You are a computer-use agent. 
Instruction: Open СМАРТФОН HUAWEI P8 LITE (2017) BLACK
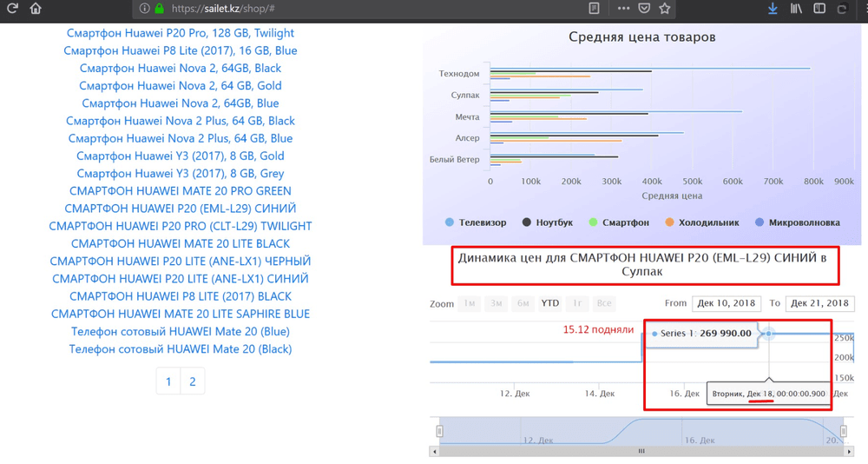(181, 296)
